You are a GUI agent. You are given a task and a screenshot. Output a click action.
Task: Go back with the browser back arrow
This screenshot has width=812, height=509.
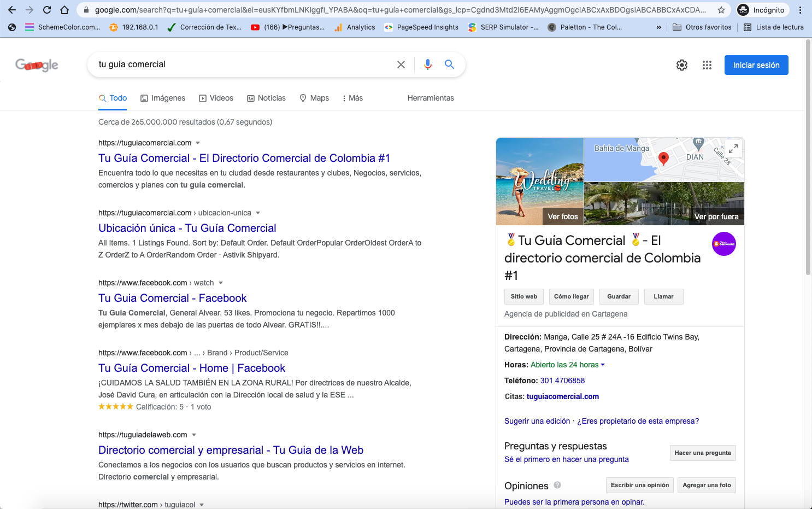pos(12,10)
